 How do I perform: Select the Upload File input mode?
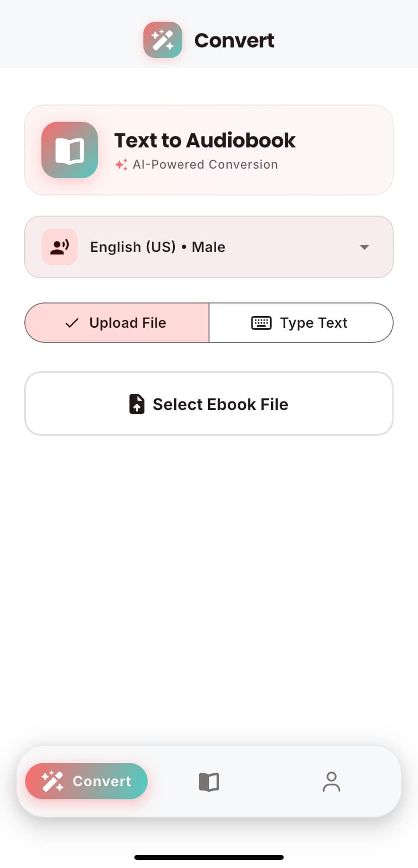click(x=117, y=323)
